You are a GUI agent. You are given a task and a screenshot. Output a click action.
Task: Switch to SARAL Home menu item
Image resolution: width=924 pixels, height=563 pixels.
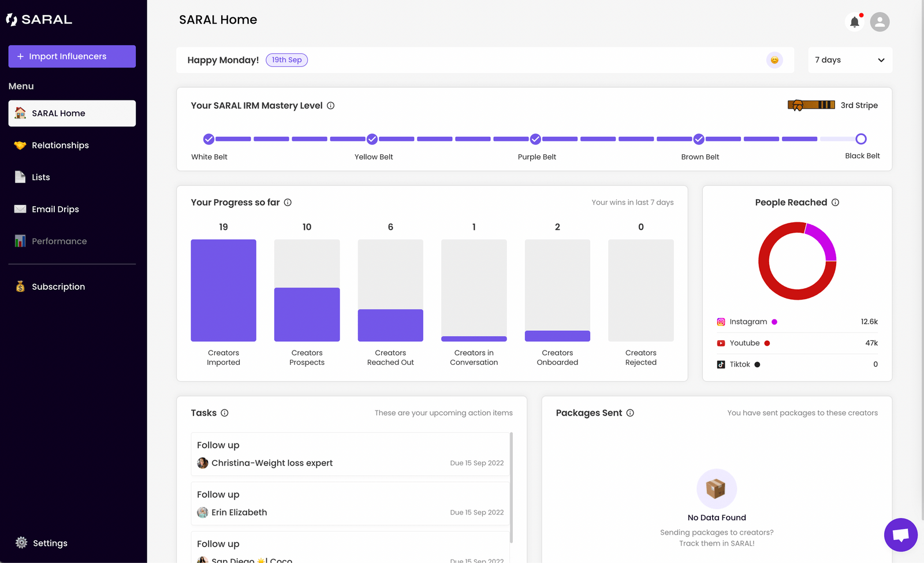[58, 113]
